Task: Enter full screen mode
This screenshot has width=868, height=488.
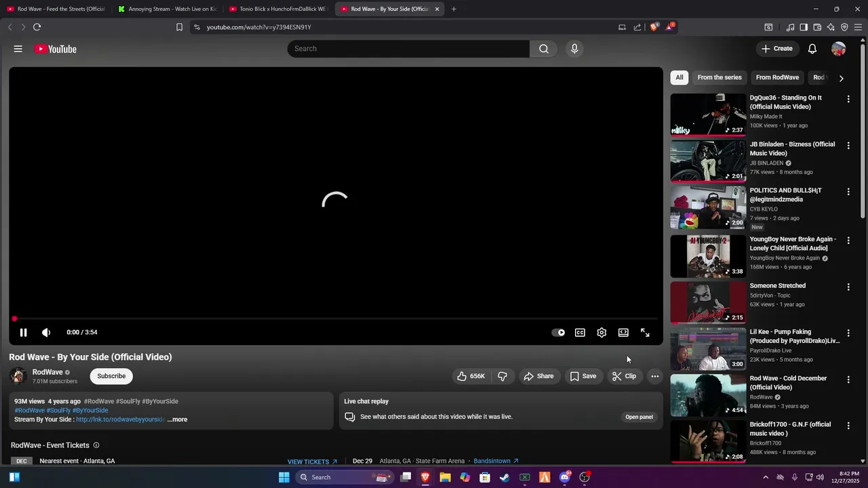Action: 645,332
